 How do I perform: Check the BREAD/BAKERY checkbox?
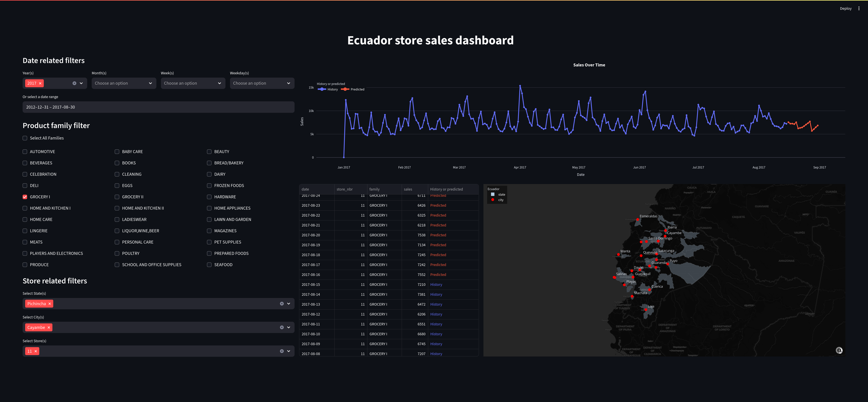[x=209, y=163]
